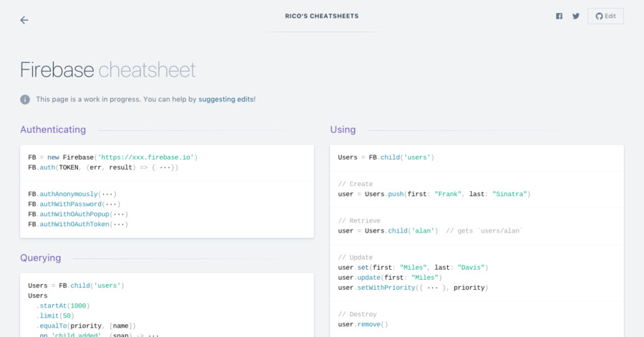The image size is (644, 337).
Task: Click the back arrow icon
Action: (24, 20)
